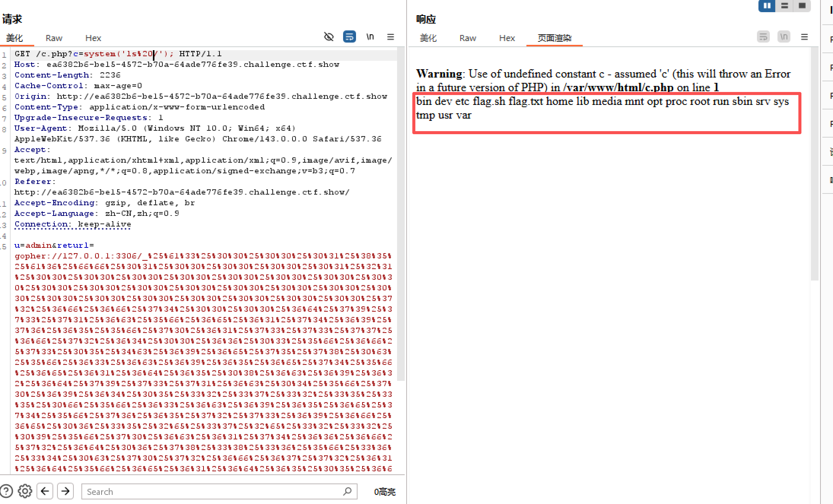Click the Accept-Encoding: gzip header line

click(105, 203)
